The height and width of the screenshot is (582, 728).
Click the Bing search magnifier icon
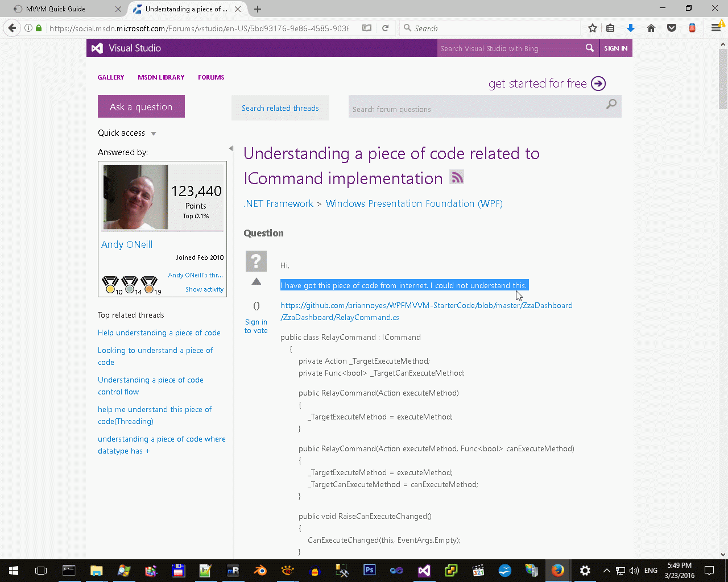(590, 48)
